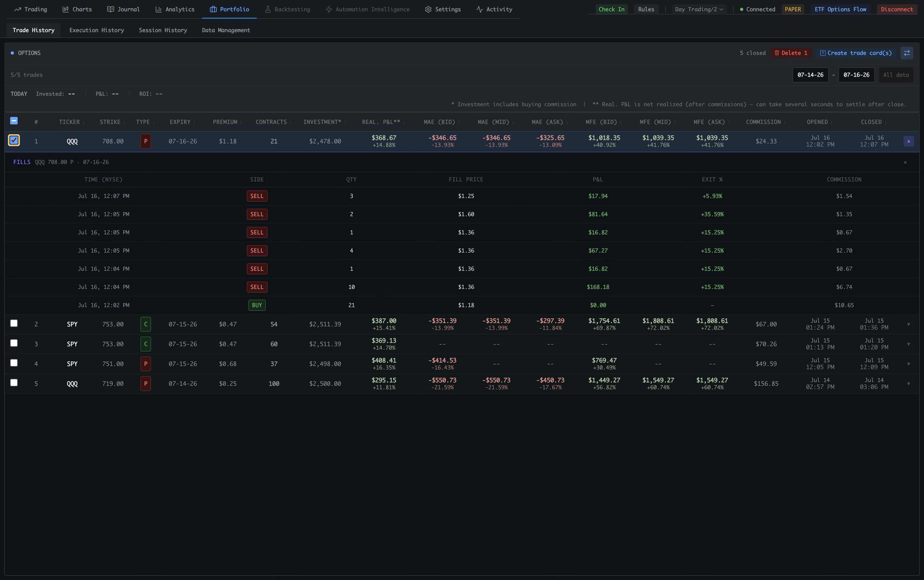This screenshot has height=580, width=924.
Task: Switch to the Journal tab
Action: point(124,9)
